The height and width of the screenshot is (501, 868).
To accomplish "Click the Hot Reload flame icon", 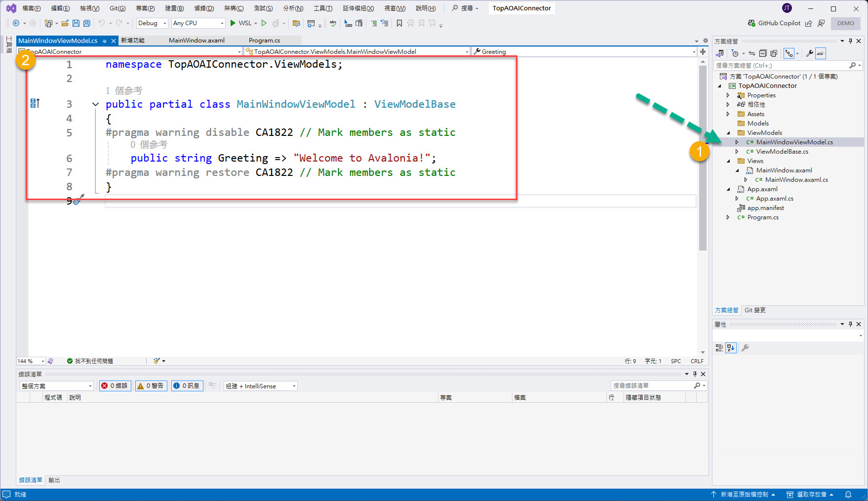I will (276, 23).
